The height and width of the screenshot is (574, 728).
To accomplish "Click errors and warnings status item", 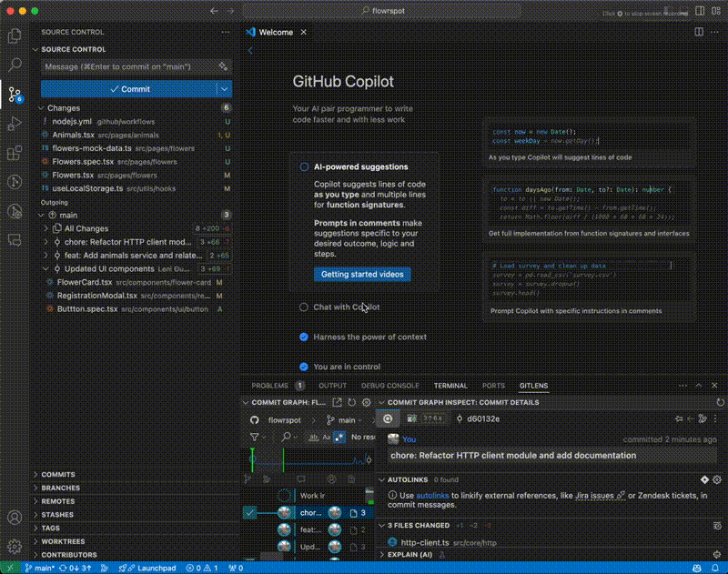I will pyautogui.click(x=202, y=568).
